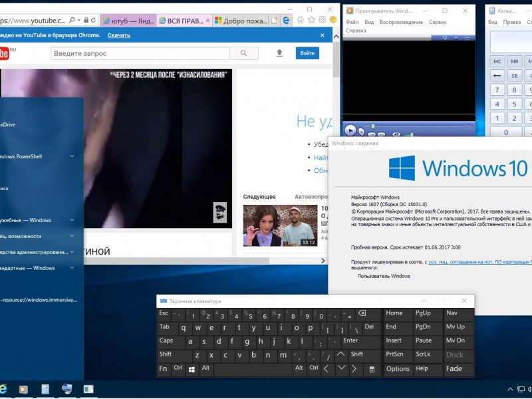The image size is (532, 399).
Task: Expand the Стандартные — Windows folder
Action: 72,268
